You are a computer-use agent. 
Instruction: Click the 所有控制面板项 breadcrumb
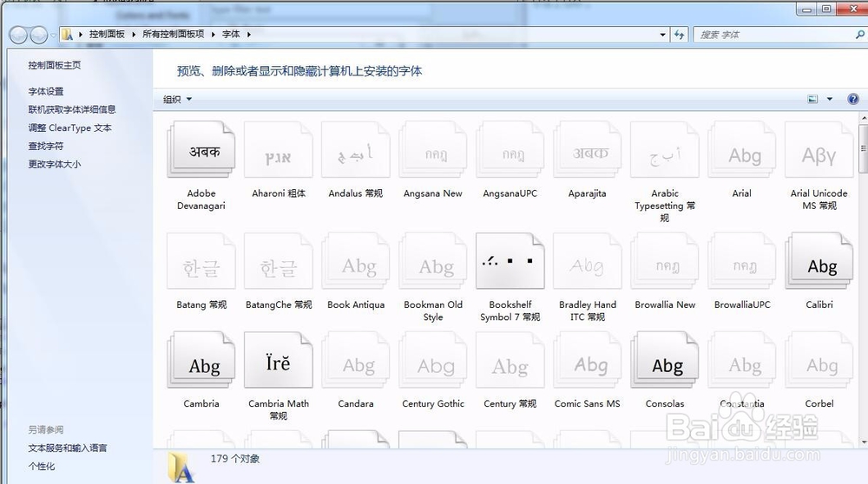tap(174, 35)
